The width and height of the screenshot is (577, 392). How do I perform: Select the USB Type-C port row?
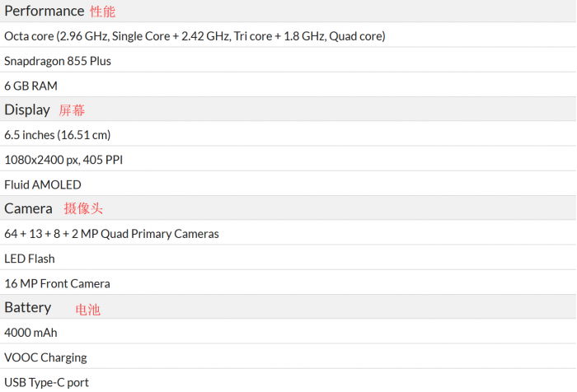click(46, 382)
